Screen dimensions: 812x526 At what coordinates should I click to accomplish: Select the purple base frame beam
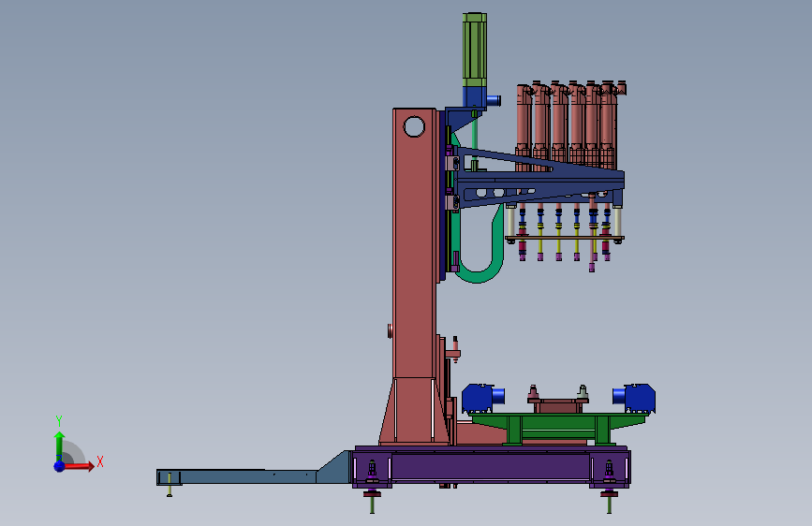point(491,466)
